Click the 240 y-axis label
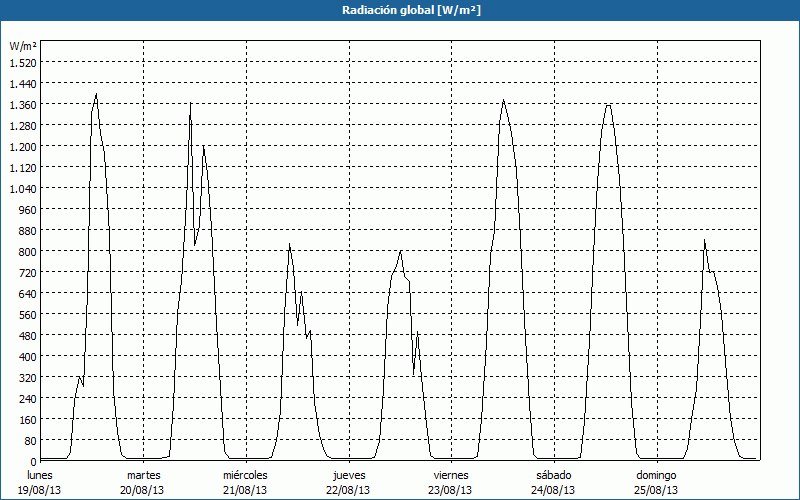The height and width of the screenshot is (500, 800). tap(28, 398)
